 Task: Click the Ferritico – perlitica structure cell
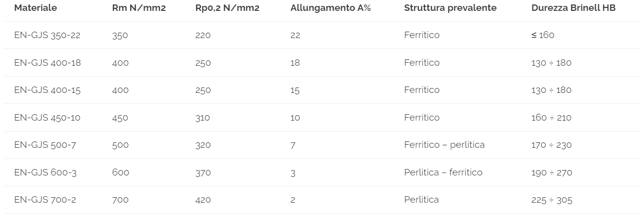point(444,145)
